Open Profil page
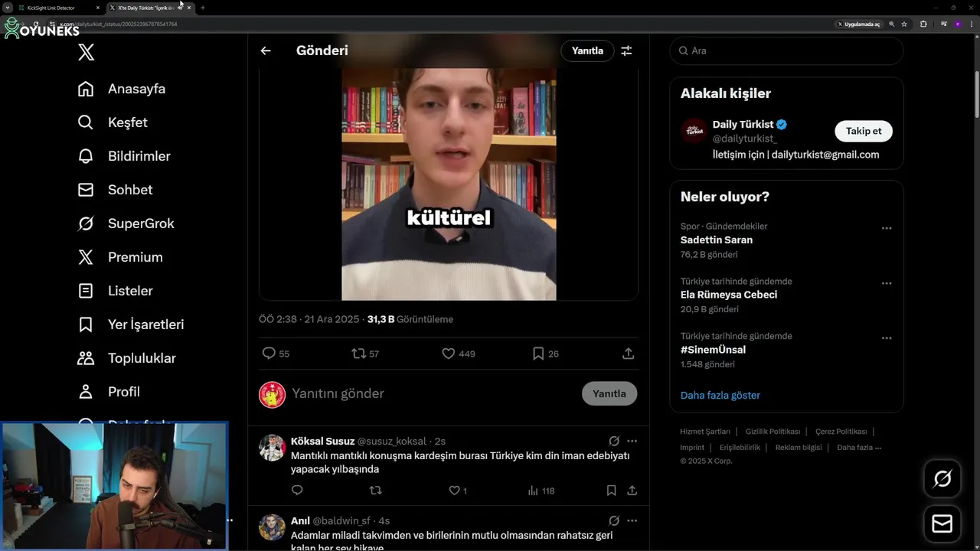The height and width of the screenshot is (551, 980). (109, 392)
